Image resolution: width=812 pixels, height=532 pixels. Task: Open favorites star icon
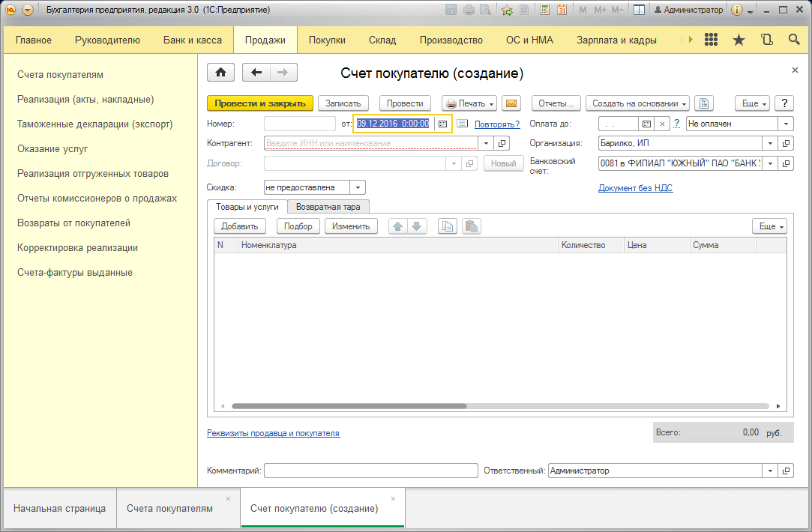pyautogui.click(x=739, y=40)
